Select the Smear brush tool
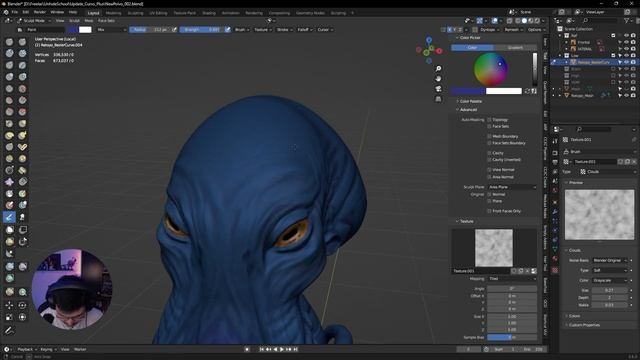 pyautogui.click(x=22, y=217)
